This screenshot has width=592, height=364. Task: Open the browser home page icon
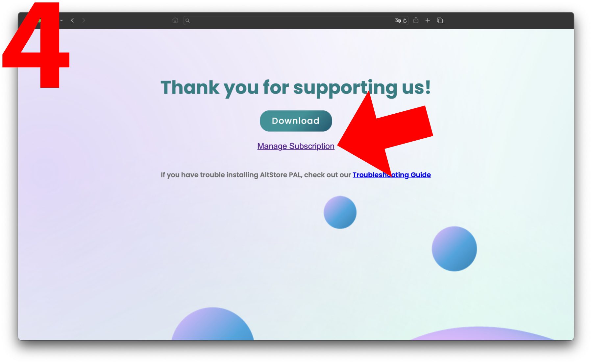(x=175, y=20)
